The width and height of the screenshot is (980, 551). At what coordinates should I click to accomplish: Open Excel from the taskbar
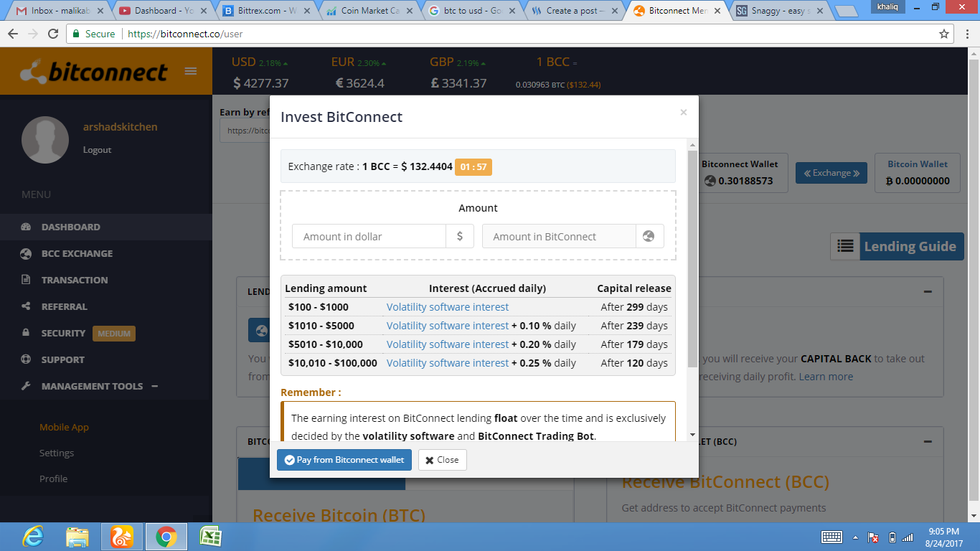210,537
